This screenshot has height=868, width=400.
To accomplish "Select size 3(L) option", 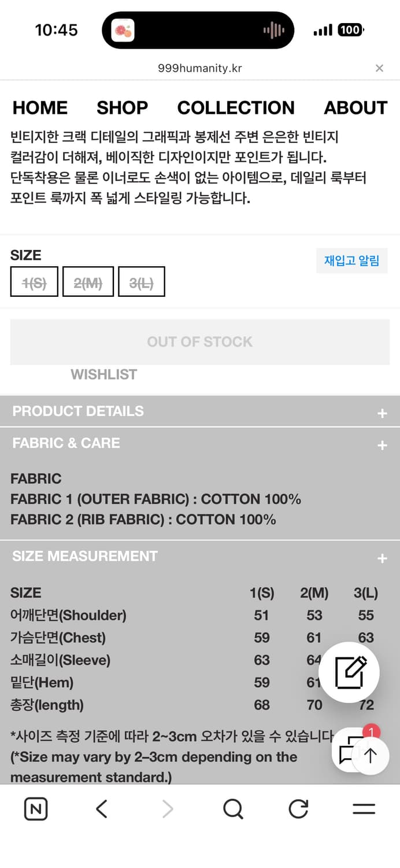I will [x=142, y=282].
